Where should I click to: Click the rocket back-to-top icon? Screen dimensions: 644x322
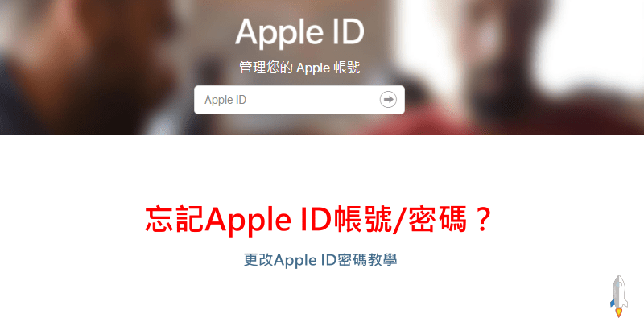pos(619,295)
